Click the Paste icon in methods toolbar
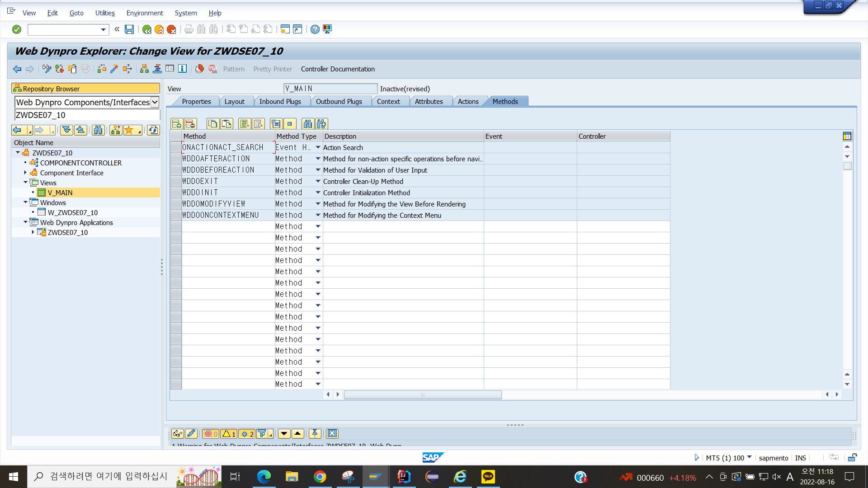The height and width of the screenshot is (488, 868). click(226, 124)
